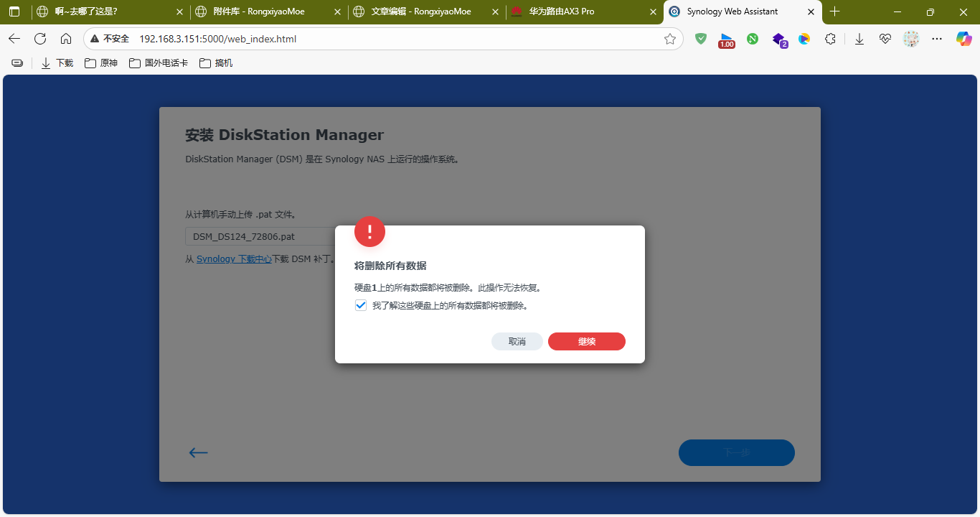Click the 取消 button in dialog

pos(517,342)
